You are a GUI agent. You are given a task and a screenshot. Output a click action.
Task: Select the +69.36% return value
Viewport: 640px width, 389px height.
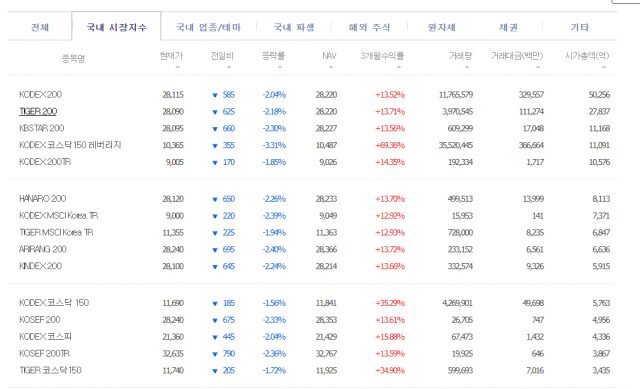click(x=390, y=145)
